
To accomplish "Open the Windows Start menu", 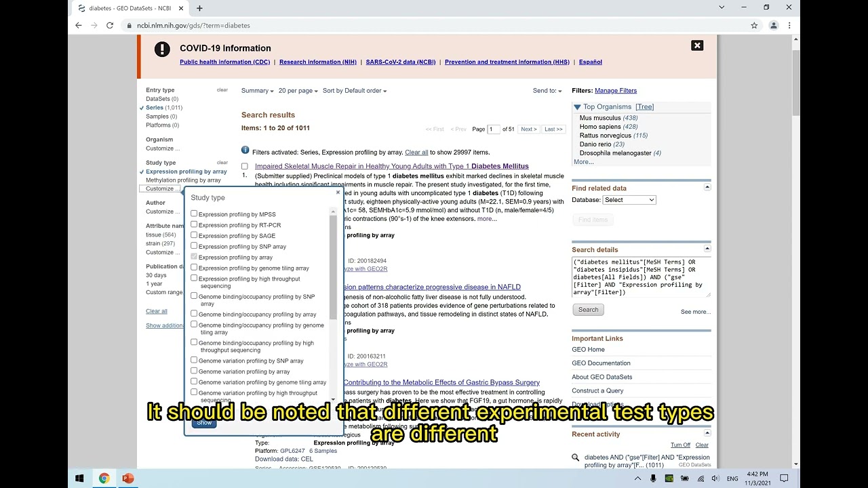I will tap(79, 479).
